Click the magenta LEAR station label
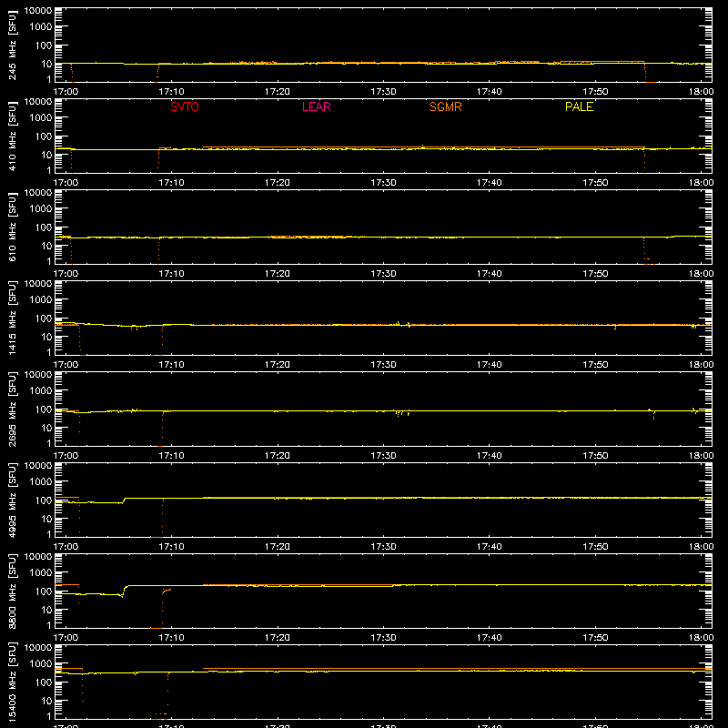Viewport: 728px width, 728px height. (316, 106)
